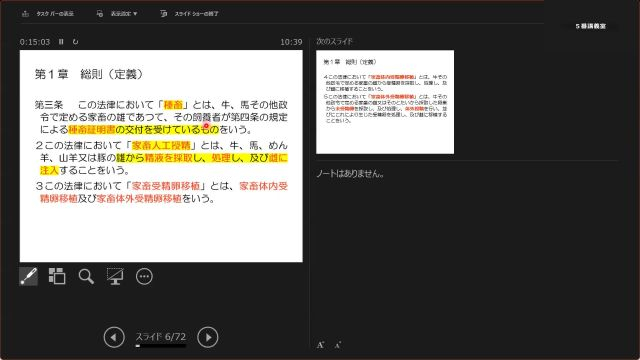Click show taskbar (タスクバーの表示)
The height and width of the screenshot is (360, 640).
coord(48,13)
